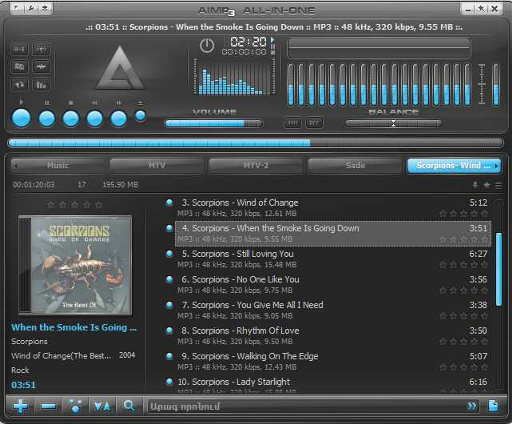Image resolution: width=512 pixels, height=424 pixels.
Task: Skip to the next track
Action: point(119,119)
